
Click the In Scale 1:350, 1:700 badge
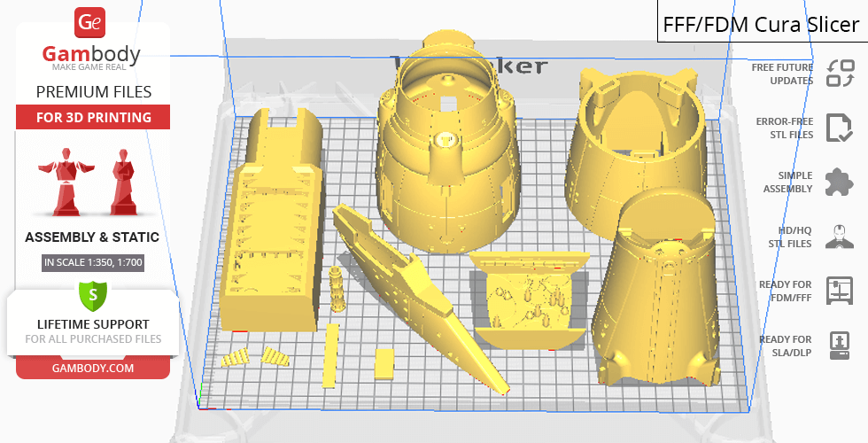click(92, 262)
